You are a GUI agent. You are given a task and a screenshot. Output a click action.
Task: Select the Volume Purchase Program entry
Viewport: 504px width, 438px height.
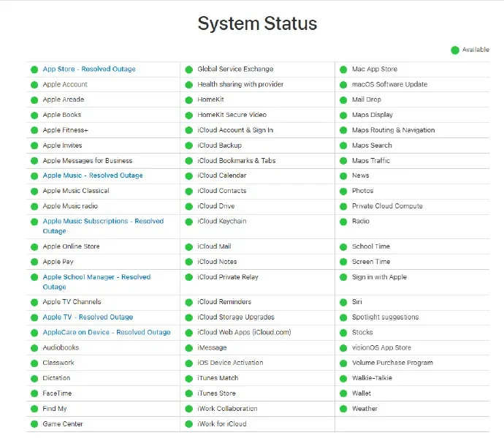tap(392, 363)
